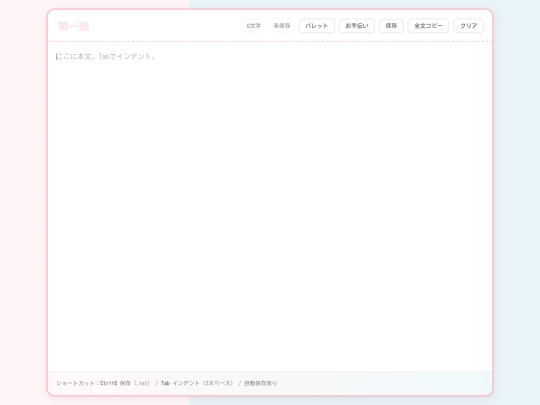Viewport: 540px width, 405px height.
Task: Click the Ctrl+S 保存 shortcut hint
Action: pos(125,383)
